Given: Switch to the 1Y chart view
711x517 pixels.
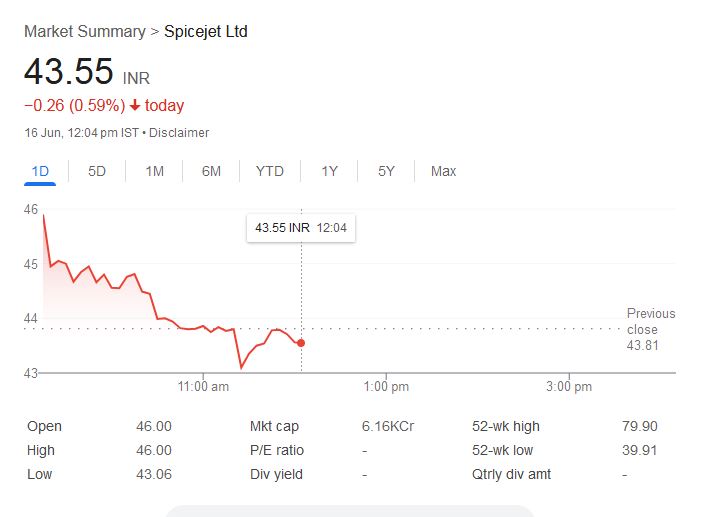Looking at the screenshot, I should [x=329, y=171].
